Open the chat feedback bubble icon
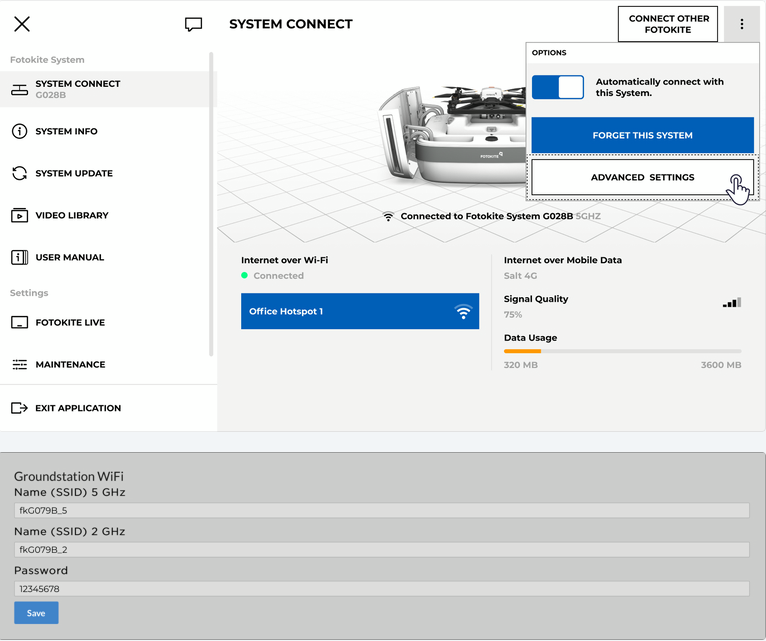The image size is (766, 641). pos(194,24)
